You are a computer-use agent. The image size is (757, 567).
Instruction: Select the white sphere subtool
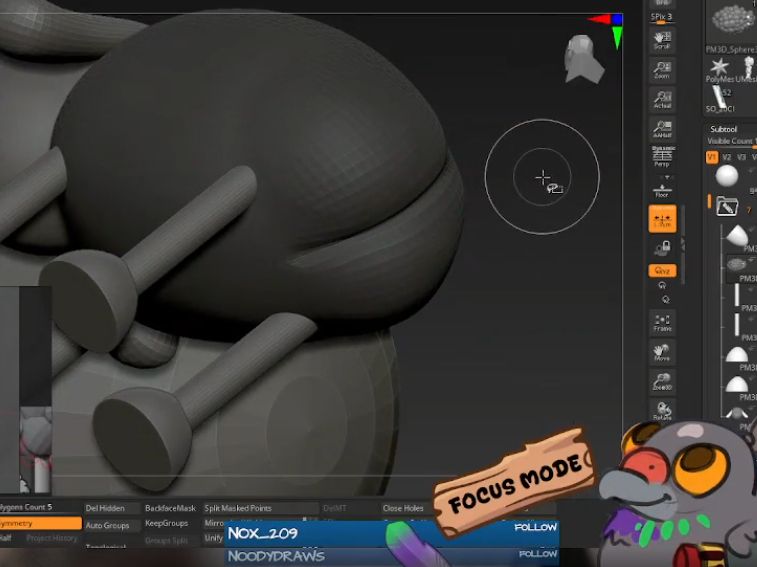coord(727,176)
